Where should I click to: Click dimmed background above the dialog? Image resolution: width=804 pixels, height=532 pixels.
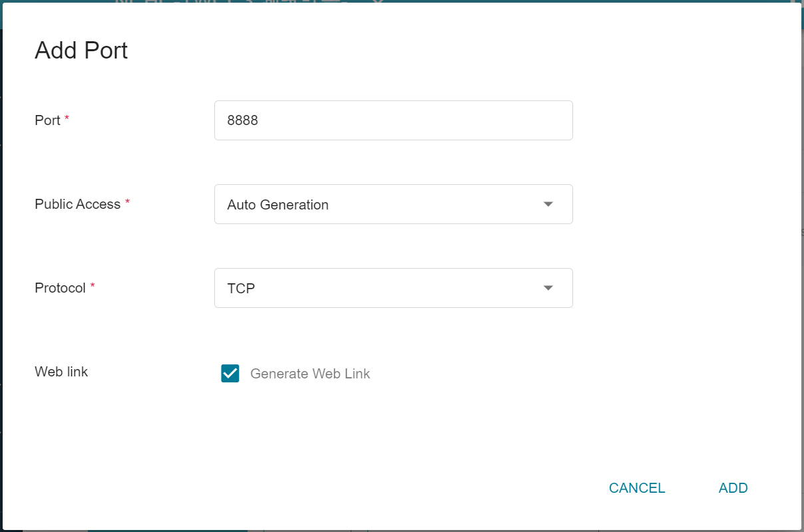coord(399,3)
